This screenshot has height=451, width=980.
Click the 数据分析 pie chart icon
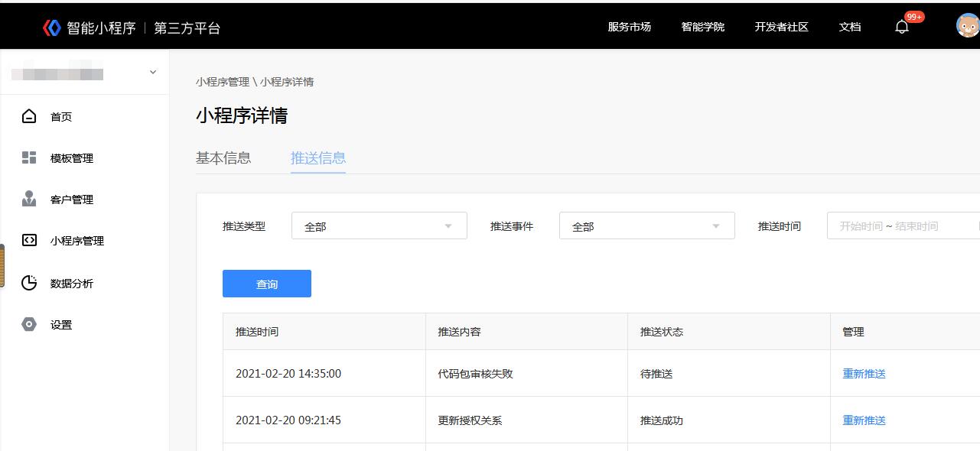[x=29, y=283]
